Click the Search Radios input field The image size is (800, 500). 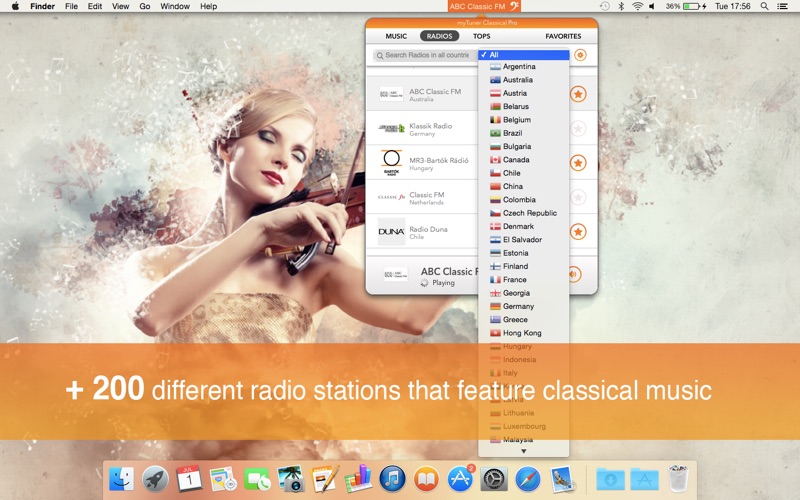tap(425, 55)
